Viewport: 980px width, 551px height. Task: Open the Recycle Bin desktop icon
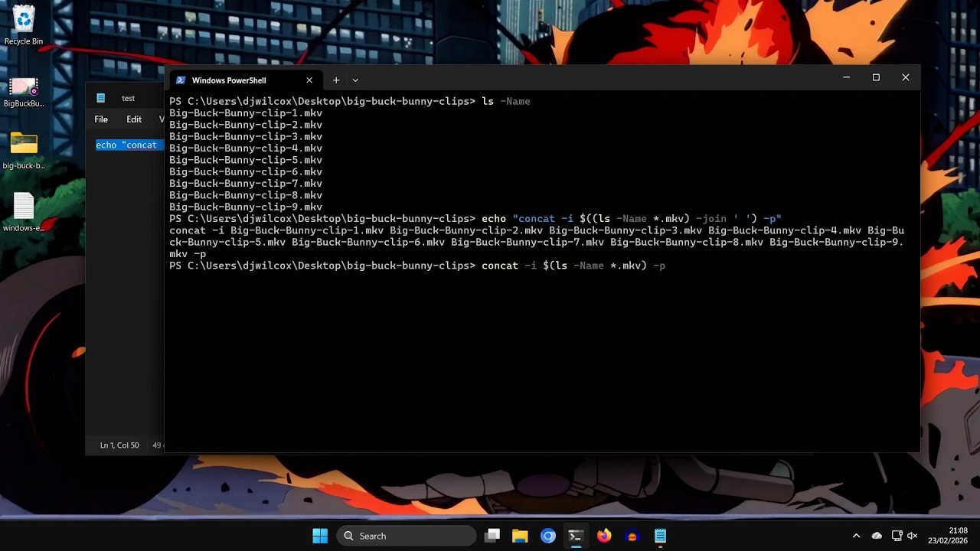pos(24,24)
